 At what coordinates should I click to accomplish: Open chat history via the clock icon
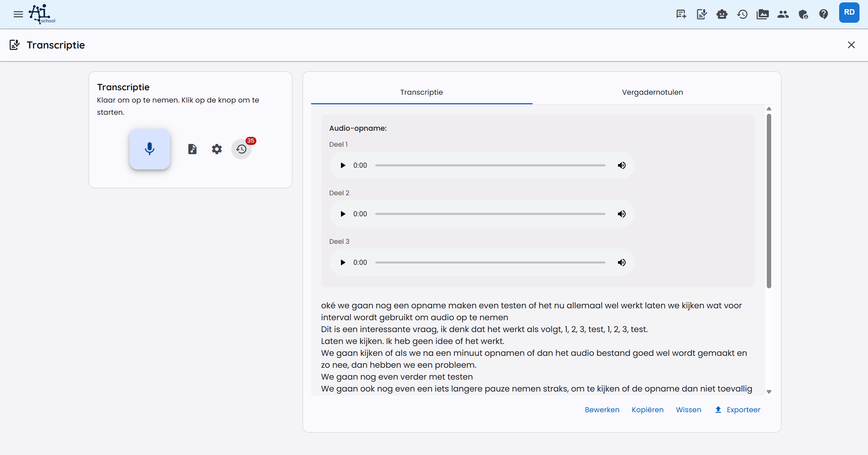(742, 14)
